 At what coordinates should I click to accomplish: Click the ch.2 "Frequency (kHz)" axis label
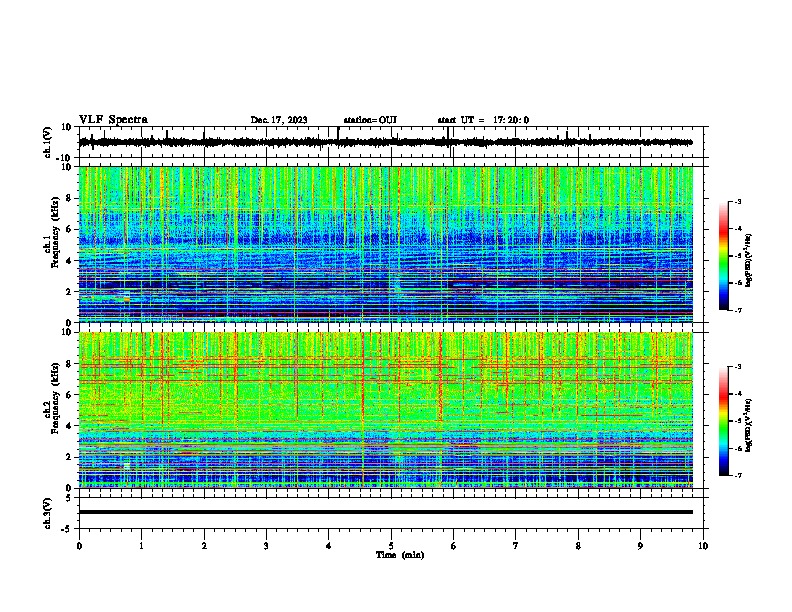tap(55, 398)
